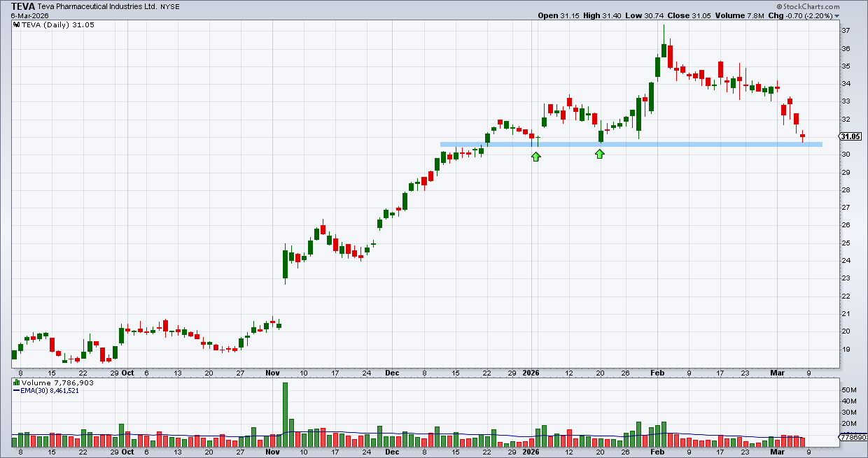Click the 40M label on volume axis

pyautogui.click(x=848, y=401)
